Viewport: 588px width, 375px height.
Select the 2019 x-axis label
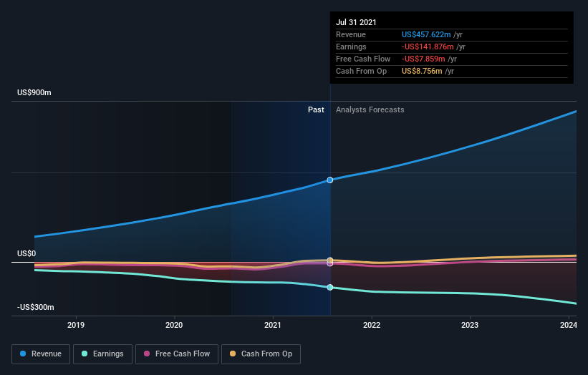pyautogui.click(x=76, y=325)
